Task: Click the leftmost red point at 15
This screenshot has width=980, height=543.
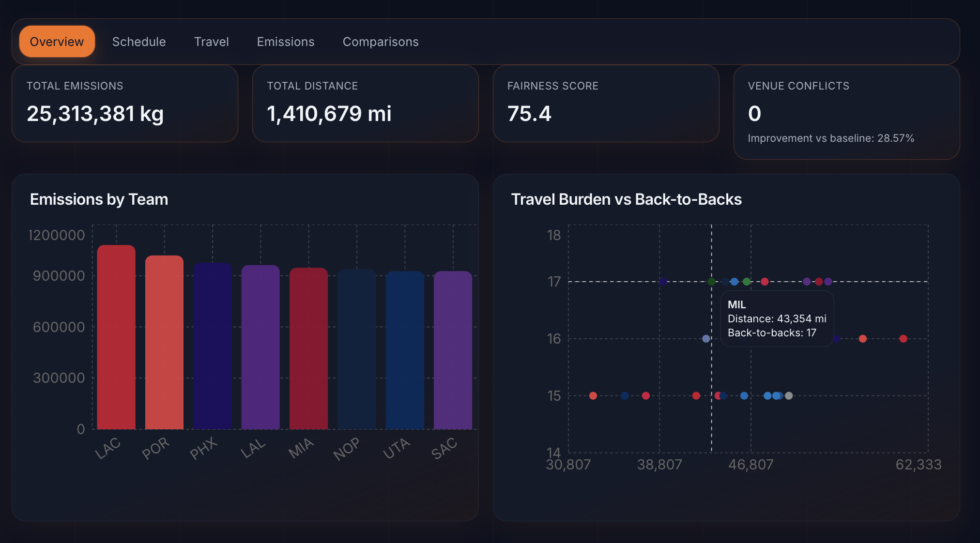Action: (x=593, y=396)
